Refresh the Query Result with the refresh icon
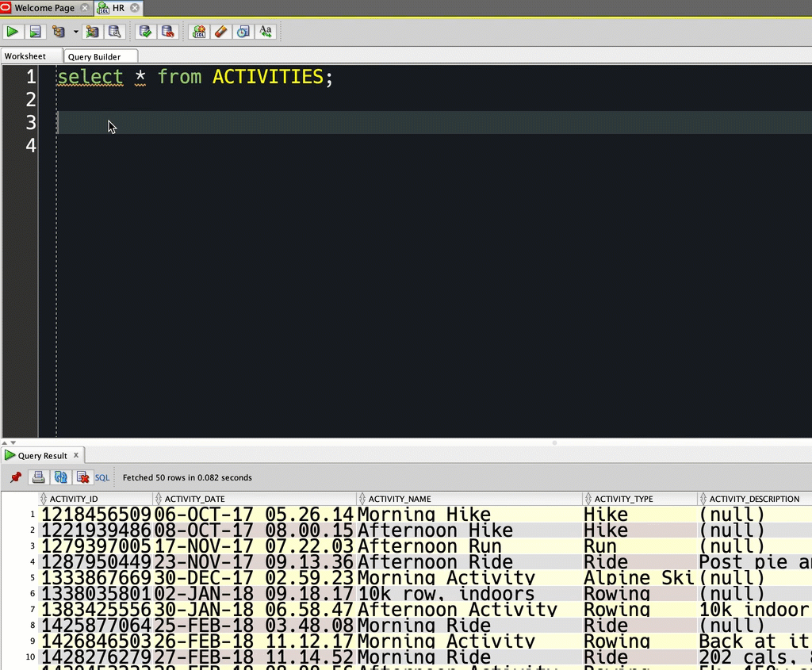812x670 pixels. coord(61,477)
